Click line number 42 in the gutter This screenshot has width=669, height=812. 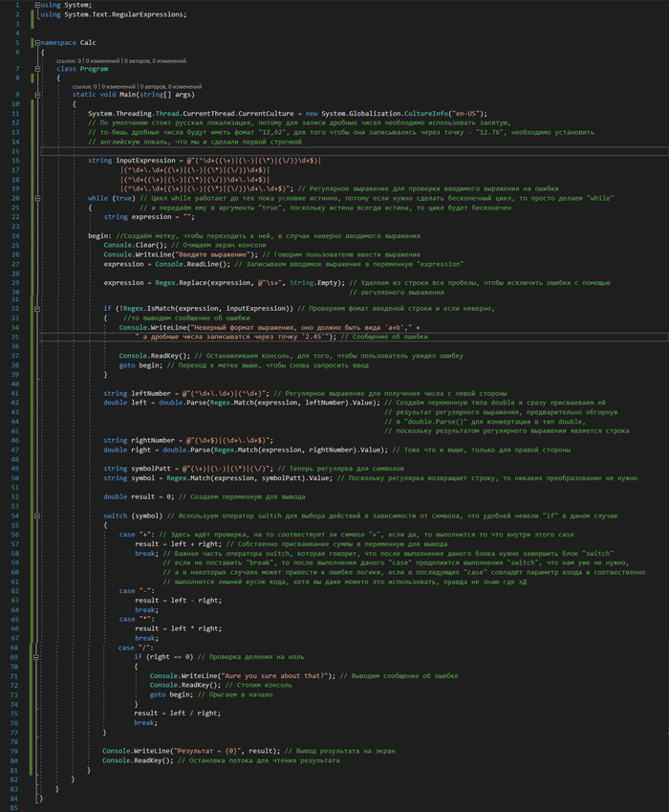[15, 403]
